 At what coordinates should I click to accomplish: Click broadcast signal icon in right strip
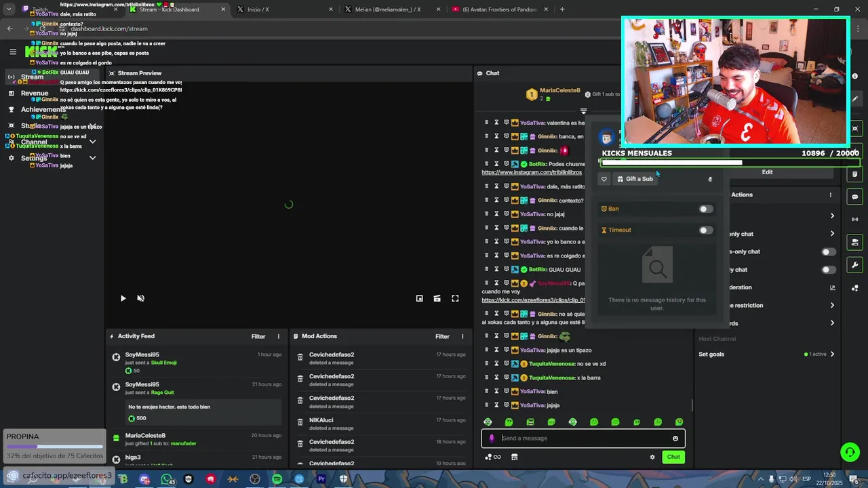855,219
